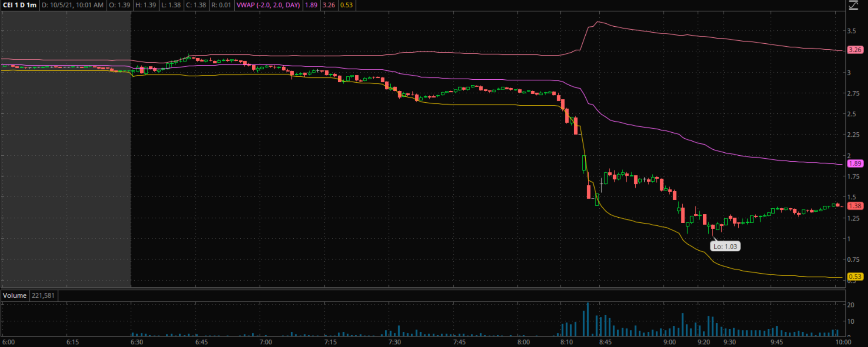The image size is (868, 347).
Task: Click the 2.5 price axis label
Action: point(851,114)
